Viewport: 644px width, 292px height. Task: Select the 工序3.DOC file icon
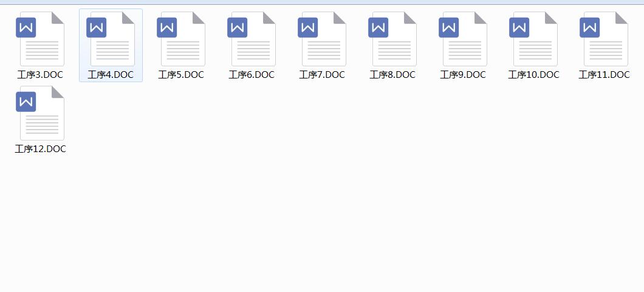[40, 39]
